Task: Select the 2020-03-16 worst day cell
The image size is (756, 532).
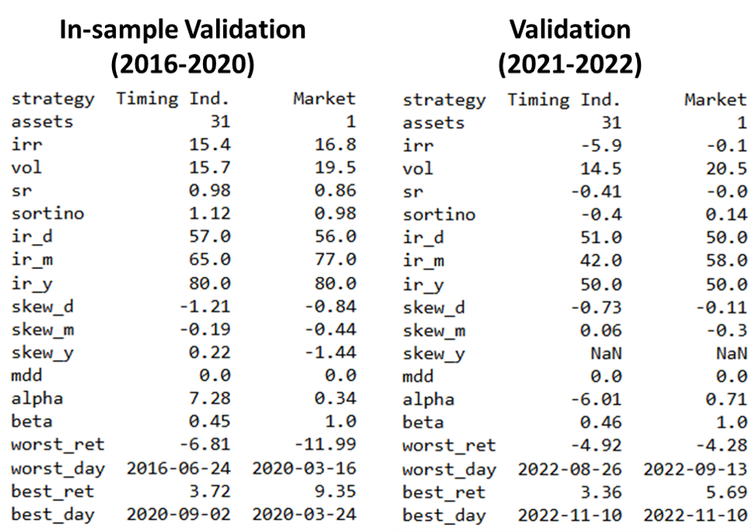Action: click(x=303, y=468)
